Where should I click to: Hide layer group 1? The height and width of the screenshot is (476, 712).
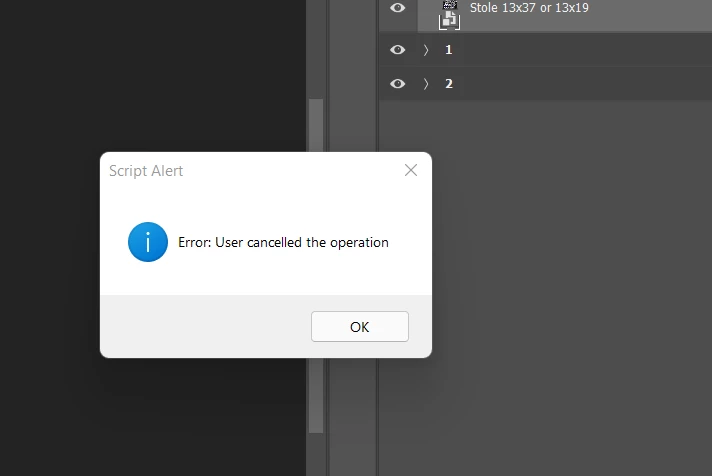tap(397, 50)
